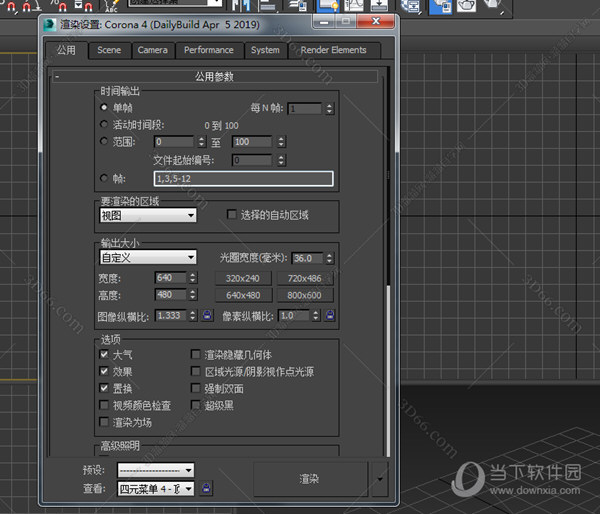Viewport: 600px width, 514px height.
Task: Open the named selection sets dropdown
Action: pyautogui.click(x=175, y=3)
